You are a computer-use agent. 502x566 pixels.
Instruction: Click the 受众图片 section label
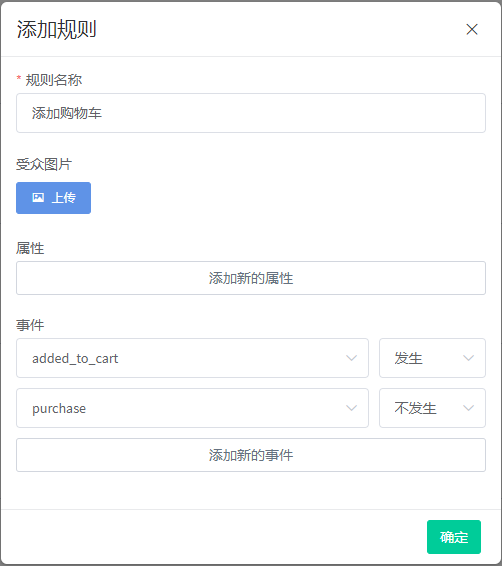(x=44, y=164)
